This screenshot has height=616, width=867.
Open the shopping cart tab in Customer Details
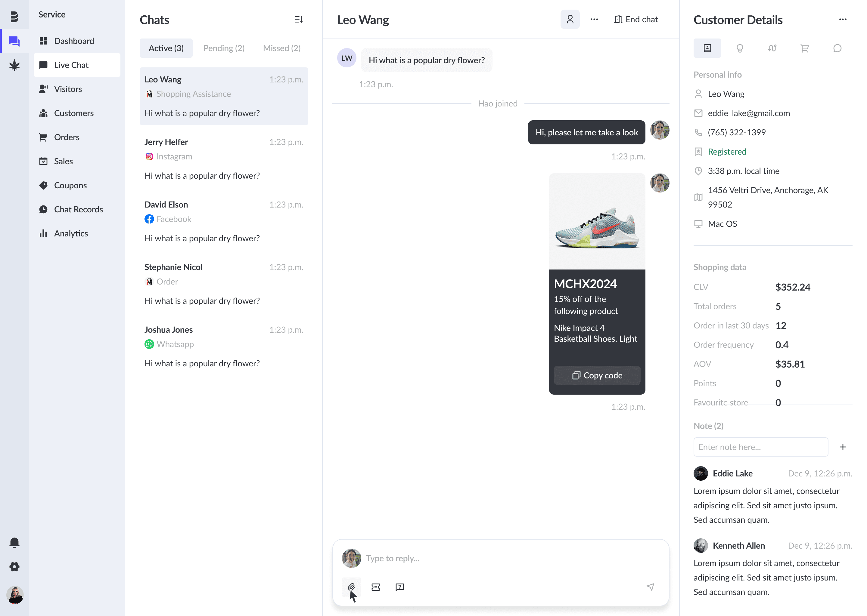804,48
